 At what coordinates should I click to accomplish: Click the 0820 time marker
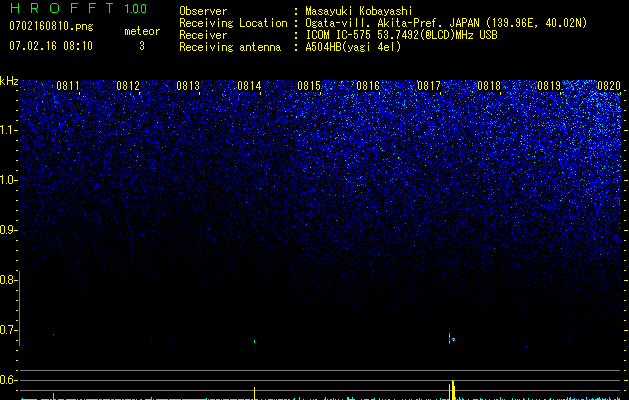609,86
